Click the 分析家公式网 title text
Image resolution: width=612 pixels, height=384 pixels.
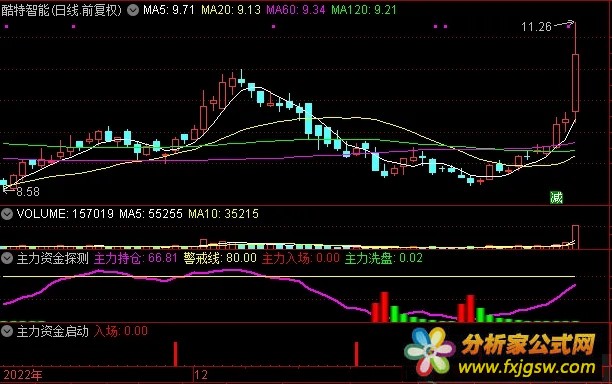528,344
